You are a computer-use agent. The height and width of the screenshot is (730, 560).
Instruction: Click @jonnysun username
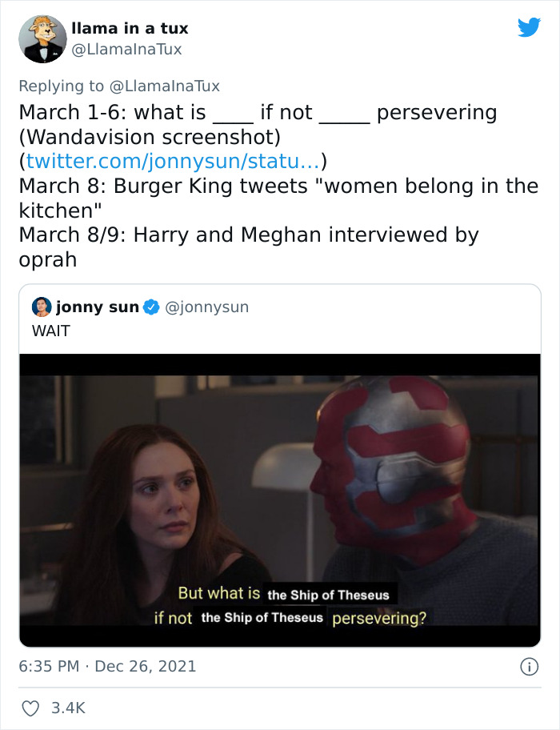pos(210,305)
